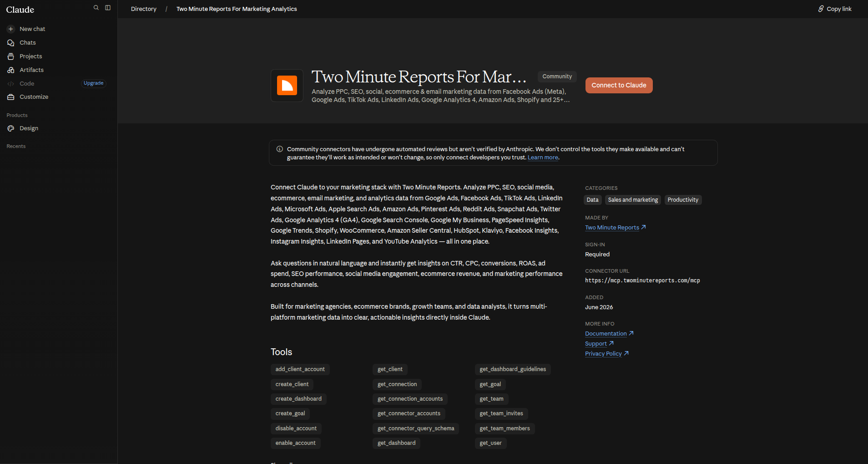Click the enable_account tool chip
Screen dimensions: 868x464
pyautogui.click(x=296, y=443)
